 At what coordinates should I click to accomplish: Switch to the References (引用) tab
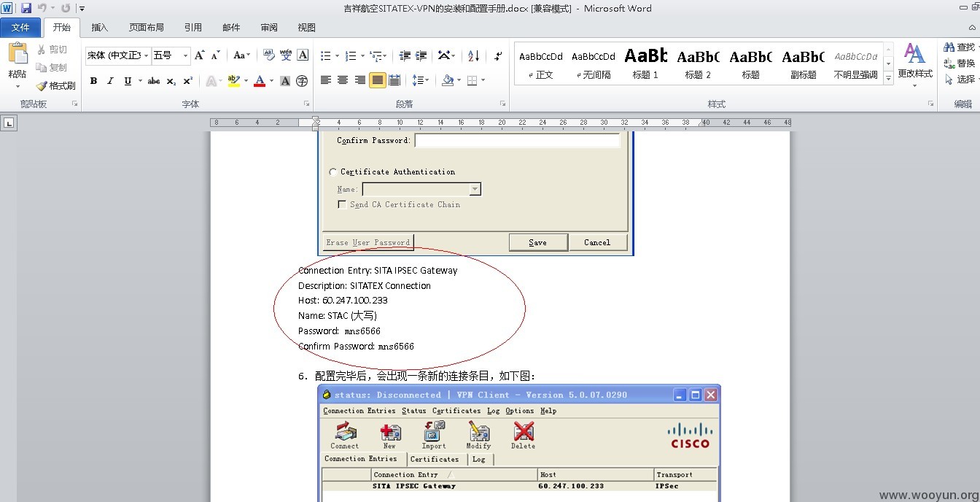click(193, 28)
